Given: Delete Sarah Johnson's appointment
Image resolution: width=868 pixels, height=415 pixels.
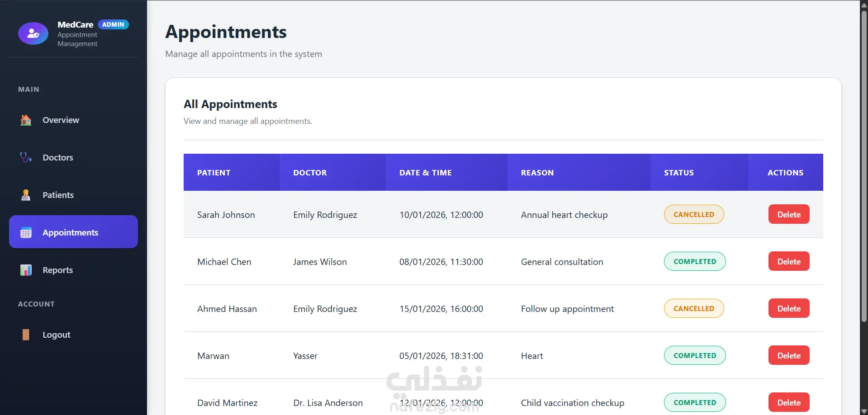Looking at the screenshot, I should (788, 215).
